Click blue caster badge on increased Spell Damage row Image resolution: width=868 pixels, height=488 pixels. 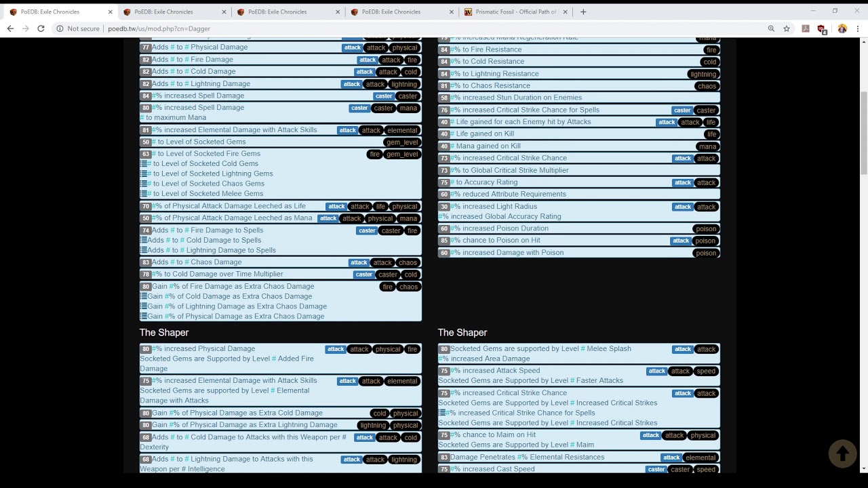(x=384, y=96)
